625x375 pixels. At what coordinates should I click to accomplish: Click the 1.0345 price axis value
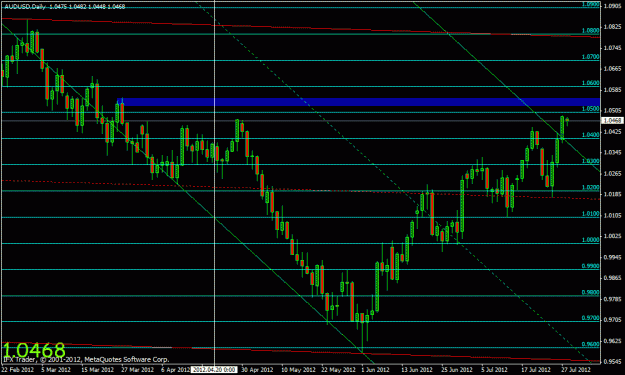[x=612, y=152]
